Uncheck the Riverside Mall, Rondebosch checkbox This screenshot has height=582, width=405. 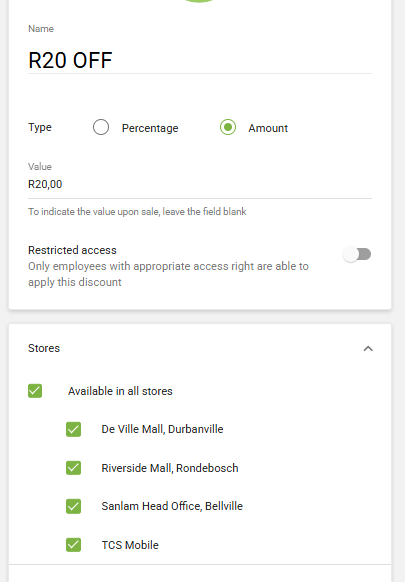point(74,468)
